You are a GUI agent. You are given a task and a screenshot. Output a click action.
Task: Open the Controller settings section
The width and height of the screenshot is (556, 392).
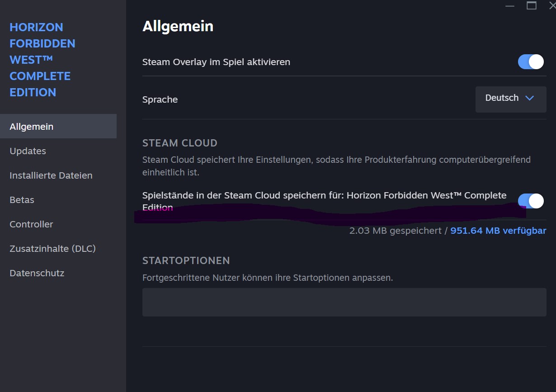point(31,224)
